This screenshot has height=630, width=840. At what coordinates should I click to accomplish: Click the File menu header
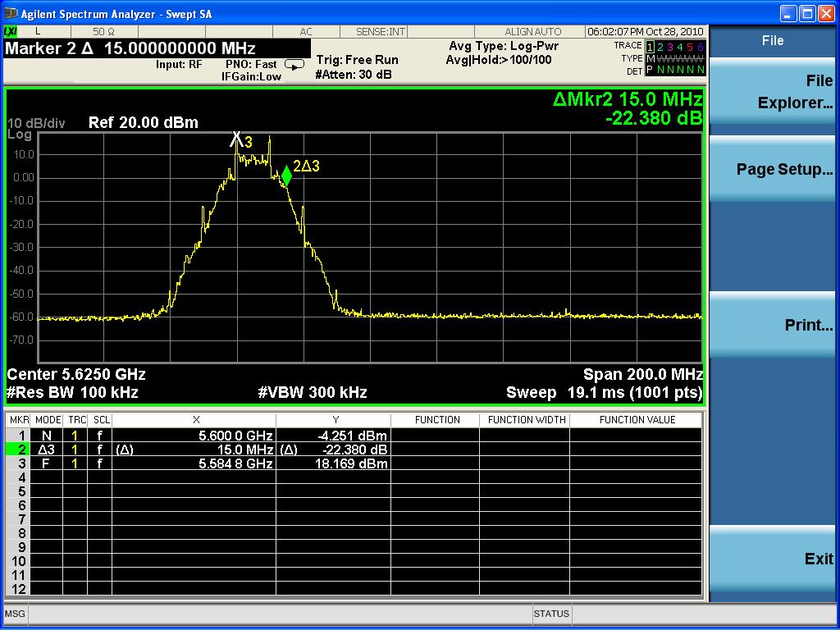pyautogui.click(x=773, y=40)
